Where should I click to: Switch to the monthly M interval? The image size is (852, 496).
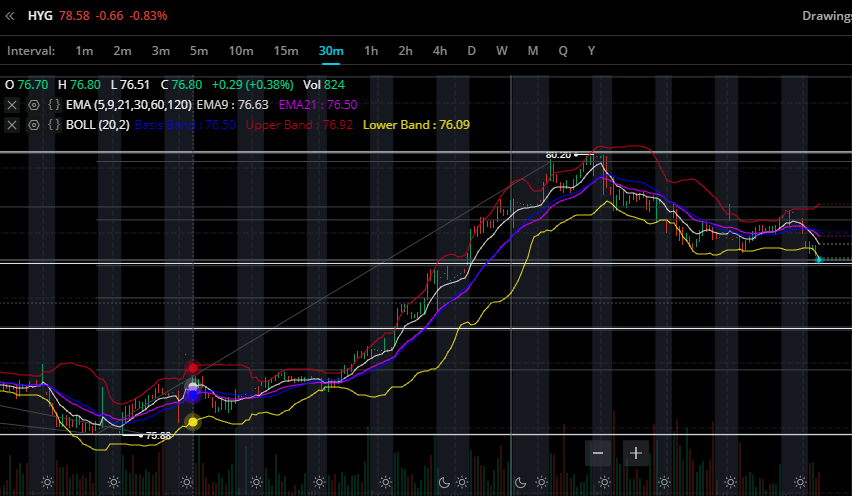coord(532,51)
